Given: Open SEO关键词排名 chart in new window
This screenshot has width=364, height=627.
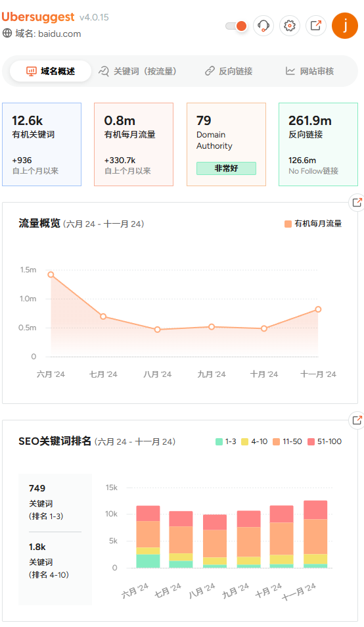Looking at the screenshot, I should click(x=357, y=420).
